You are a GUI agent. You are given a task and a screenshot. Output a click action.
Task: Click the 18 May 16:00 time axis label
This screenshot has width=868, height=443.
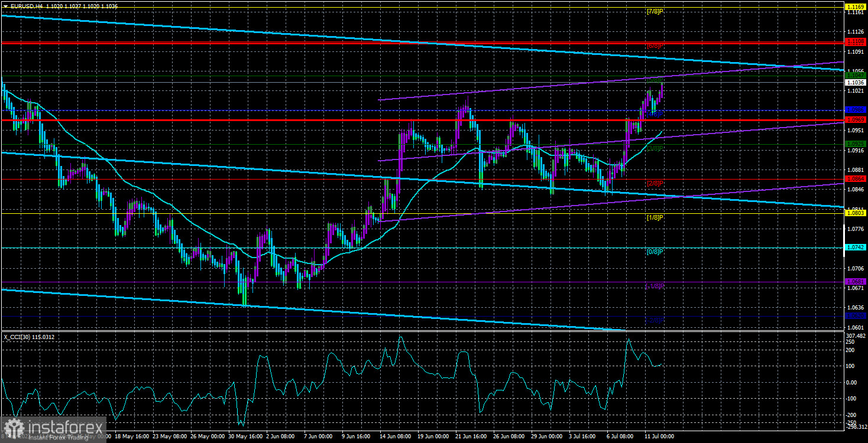131,437
